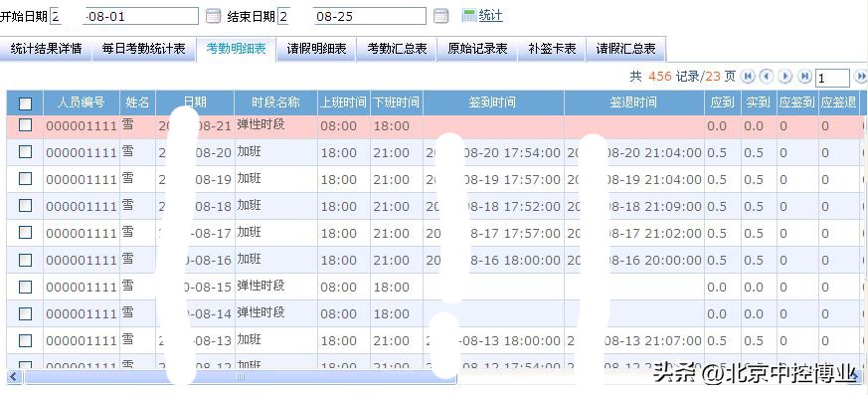Go to the next page of records
The height and width of the screenshot is (395, 868).
pos(785,76)
